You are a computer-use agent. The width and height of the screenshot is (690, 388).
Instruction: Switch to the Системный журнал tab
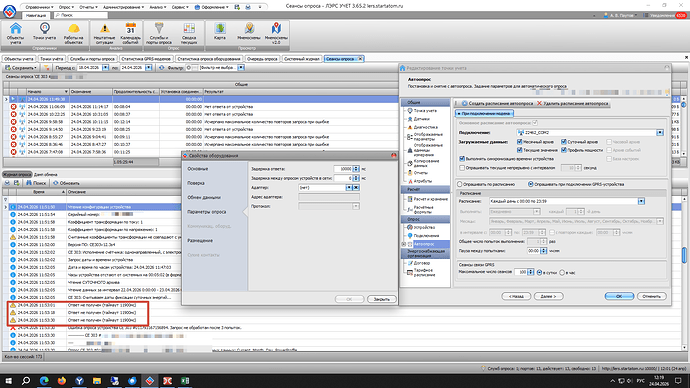[301, 59]
